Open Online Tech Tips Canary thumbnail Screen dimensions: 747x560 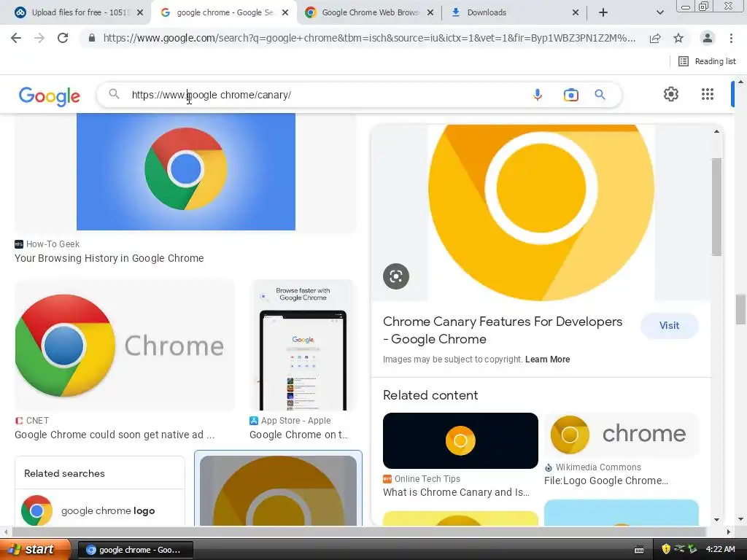point(460,440)
